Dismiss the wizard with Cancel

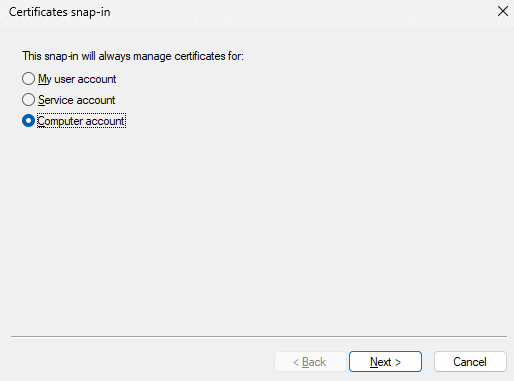(470, 362)
